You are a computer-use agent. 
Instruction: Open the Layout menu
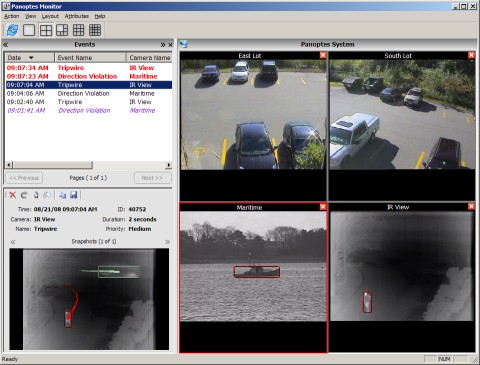(50, 16)
